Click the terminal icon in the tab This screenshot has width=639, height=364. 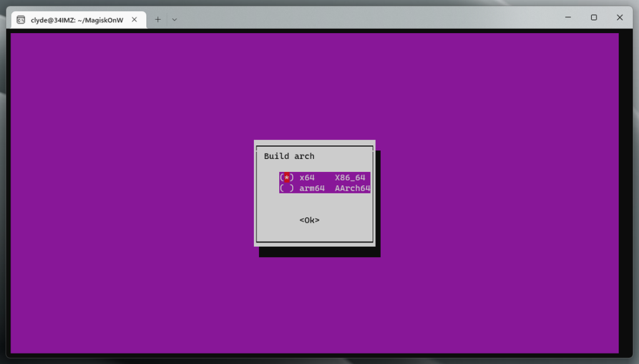(21, 19)
